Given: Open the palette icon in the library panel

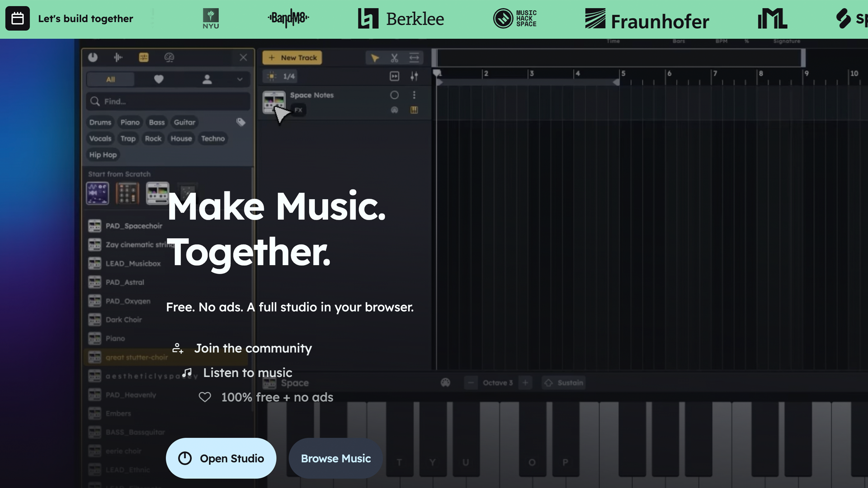Looking at the screenshot, I should click(169, 57).
